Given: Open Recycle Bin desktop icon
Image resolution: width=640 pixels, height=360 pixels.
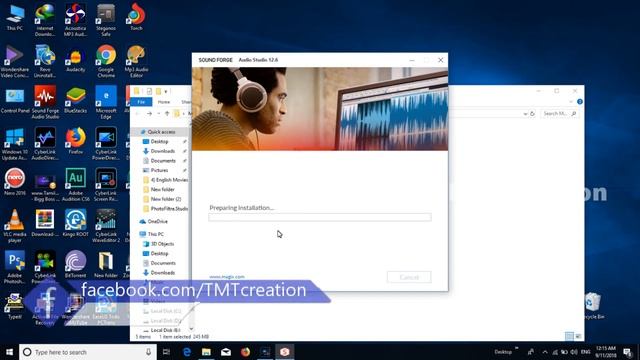Looking at the screenshot, I should tap(593, 306).
